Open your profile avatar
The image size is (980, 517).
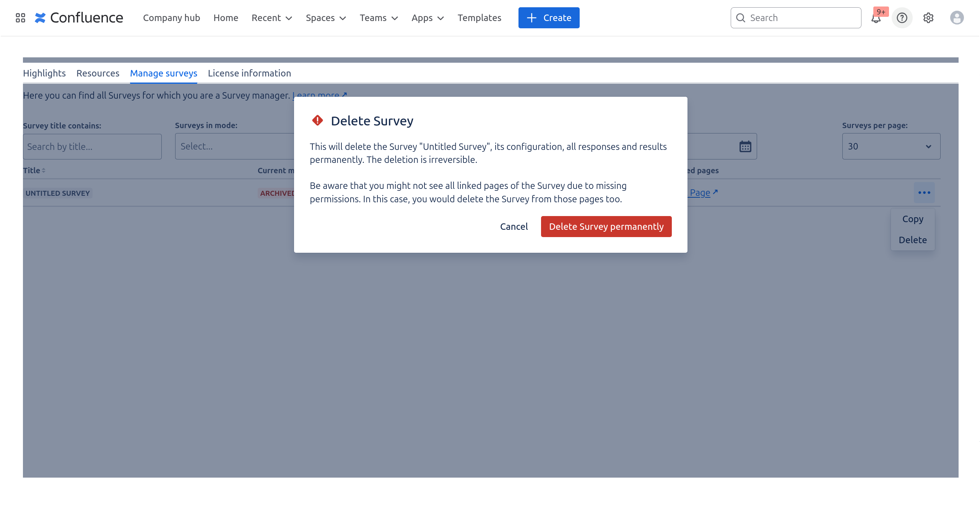tap(956, 18)
